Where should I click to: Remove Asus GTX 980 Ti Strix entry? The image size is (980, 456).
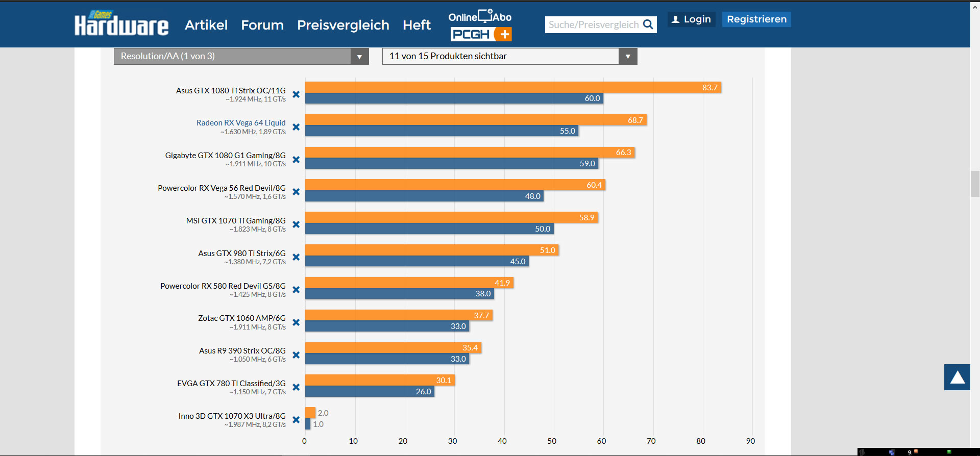click(x=296, y=257)
